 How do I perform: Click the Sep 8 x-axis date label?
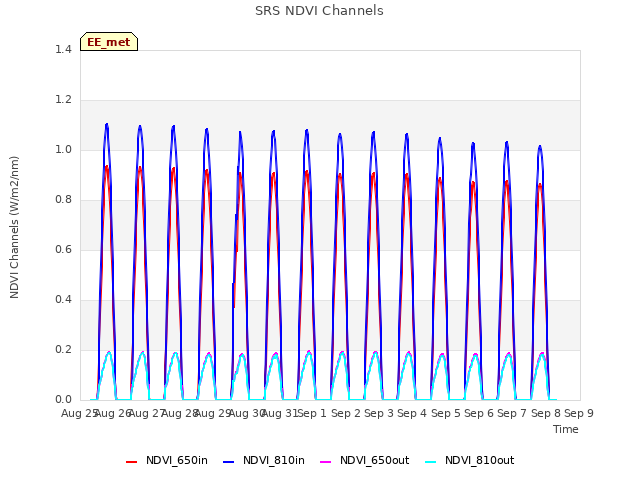546,413
